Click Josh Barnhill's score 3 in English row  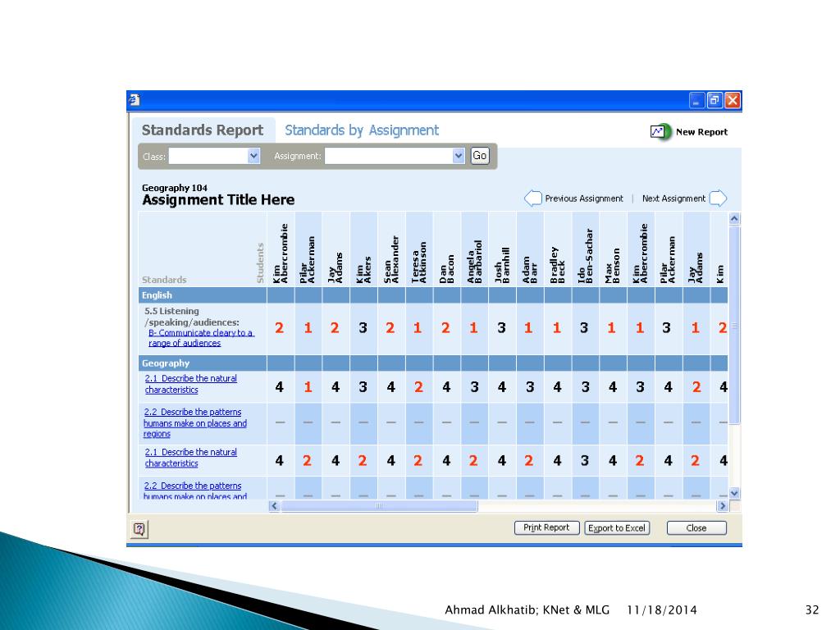pos(501,328)
